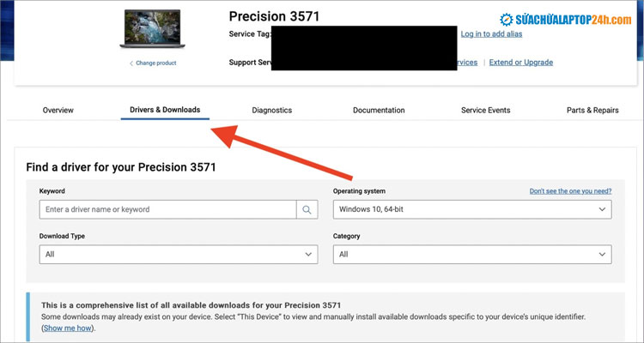
Task: Click Don't see the one you need?
Action: (570, 191)
